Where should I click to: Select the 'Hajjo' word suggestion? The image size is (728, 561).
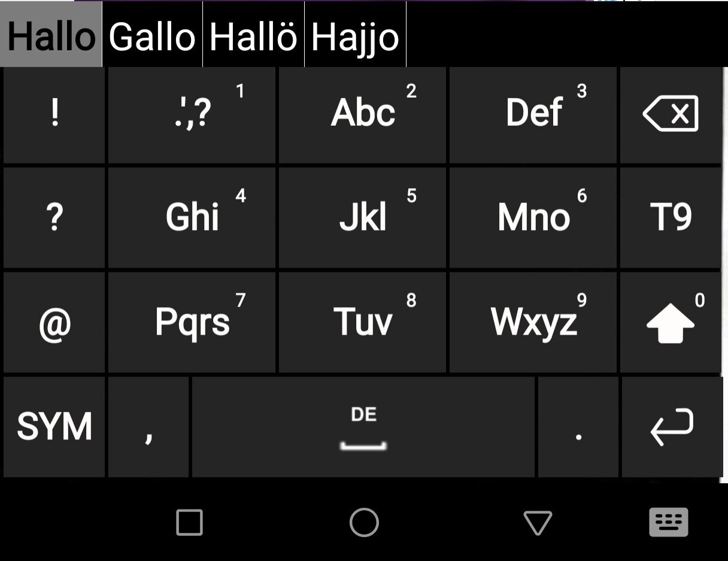(x=355, y=36)
